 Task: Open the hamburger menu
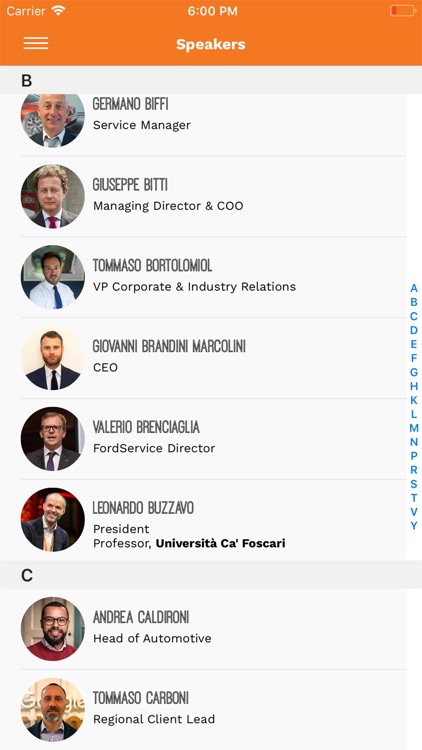[x=36, y=43]
